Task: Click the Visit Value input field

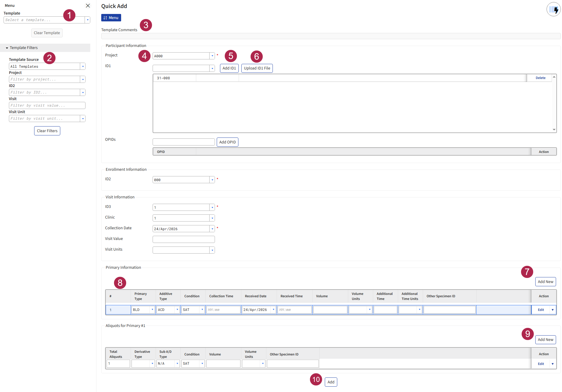Action: tap(184, 239)
